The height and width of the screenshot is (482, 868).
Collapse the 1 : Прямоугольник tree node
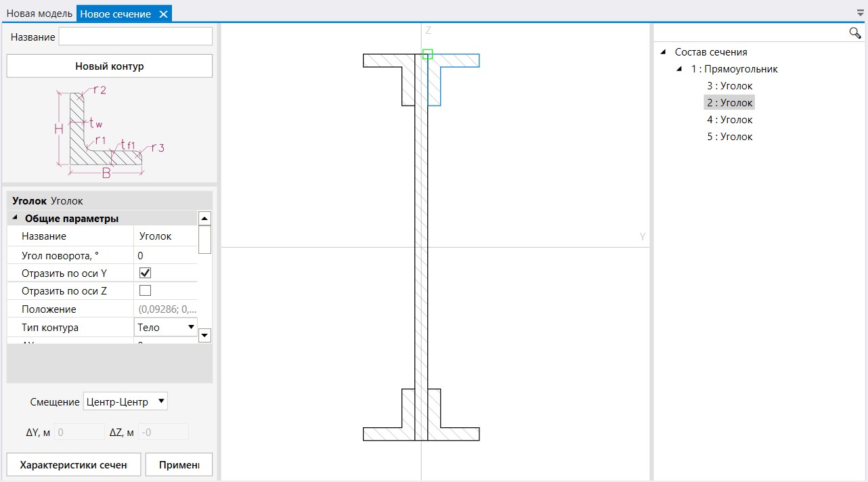click(x=679, y=69)
